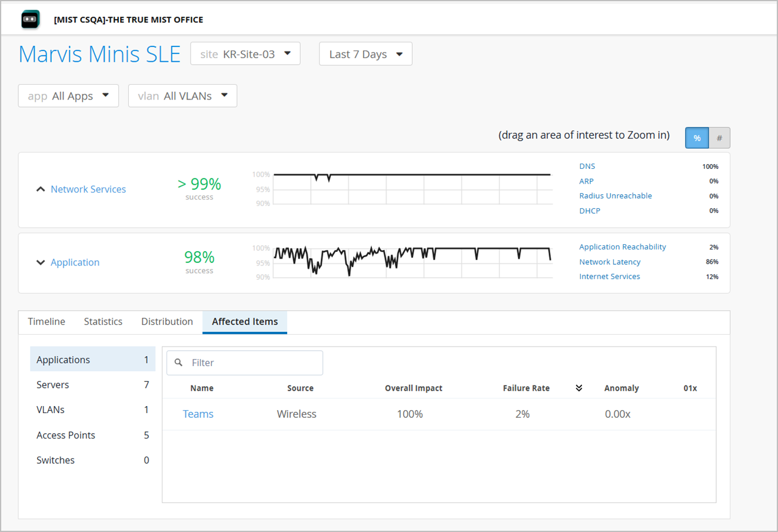The image size is (778, 532).
Task: Click the Network Latency classifier link
Action: click(610, 262)
